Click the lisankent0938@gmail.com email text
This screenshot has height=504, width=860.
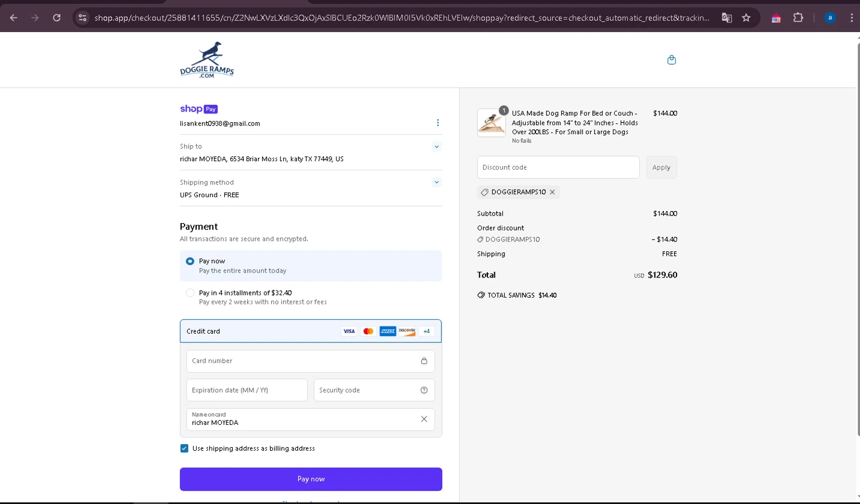coord(220,123)
